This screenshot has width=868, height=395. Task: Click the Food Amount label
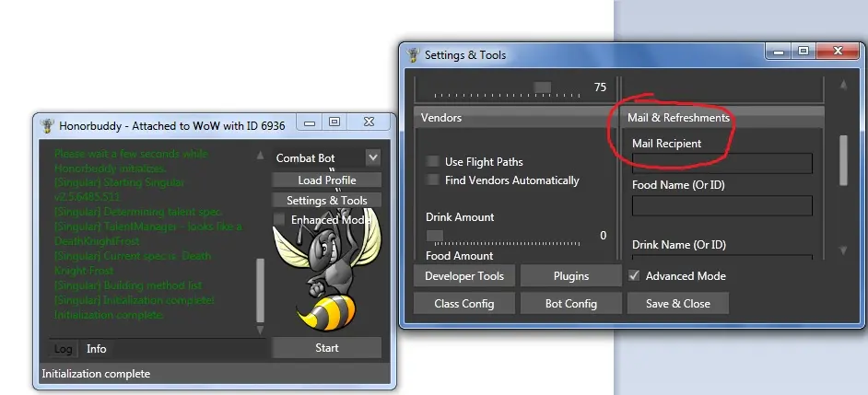pyautogui.click(x=460, y=256)
